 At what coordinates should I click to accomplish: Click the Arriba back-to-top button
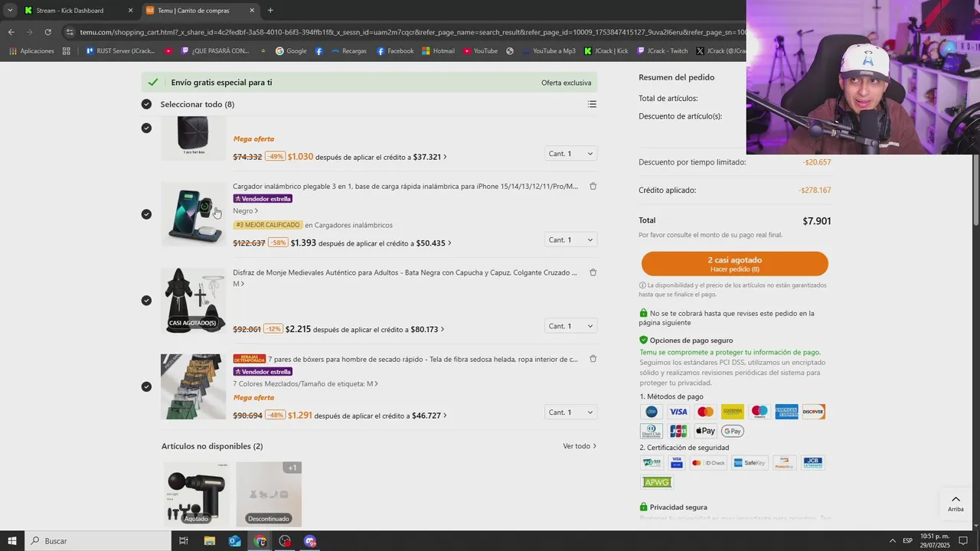point(955,504)
